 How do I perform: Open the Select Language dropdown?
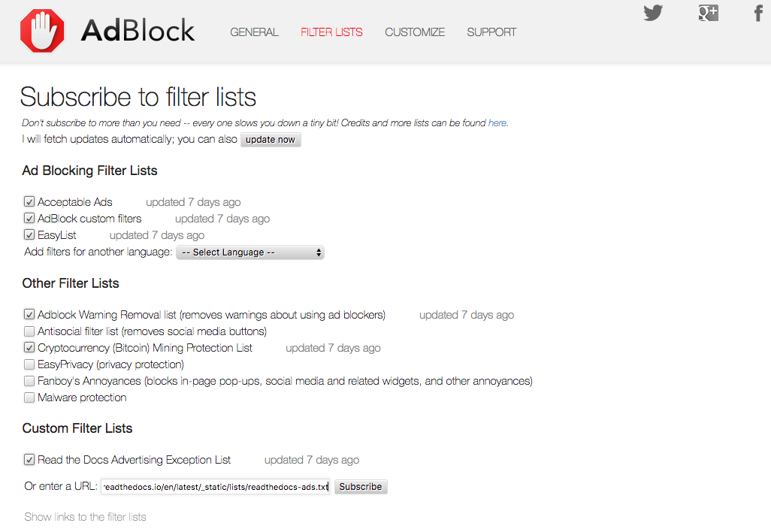(x=250, y=252)
